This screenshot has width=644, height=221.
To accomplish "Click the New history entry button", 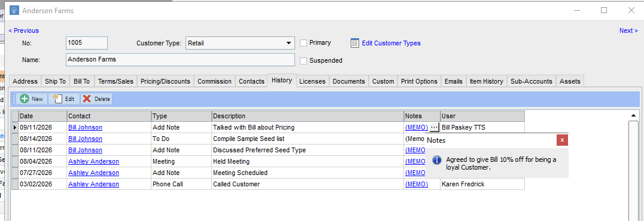I will click(32, 99).
